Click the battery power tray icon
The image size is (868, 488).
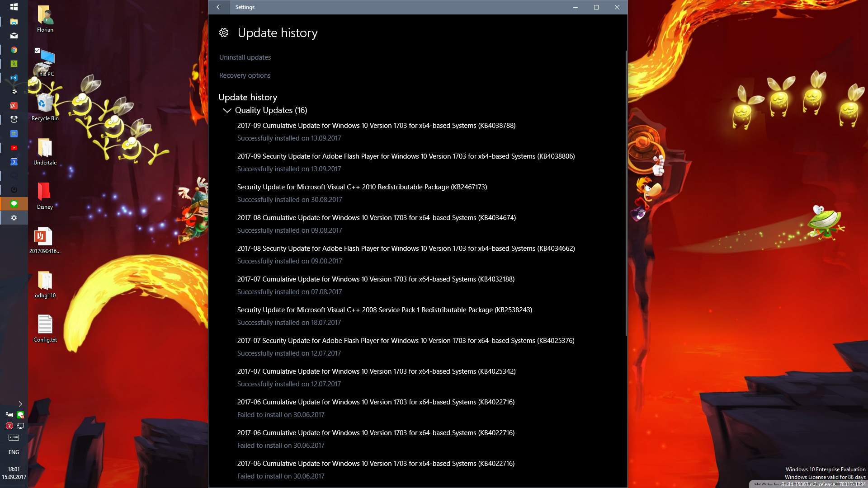click(x=9, y=414)
